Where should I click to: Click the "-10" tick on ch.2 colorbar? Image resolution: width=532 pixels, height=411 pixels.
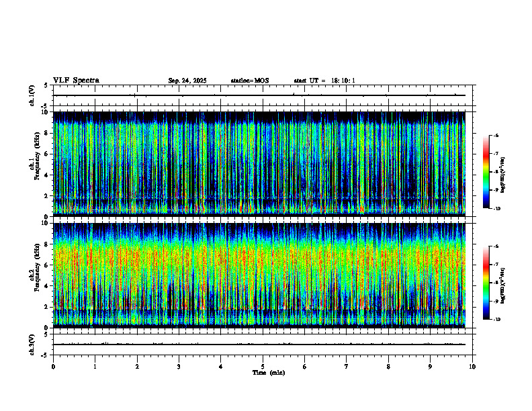(496, 320)
